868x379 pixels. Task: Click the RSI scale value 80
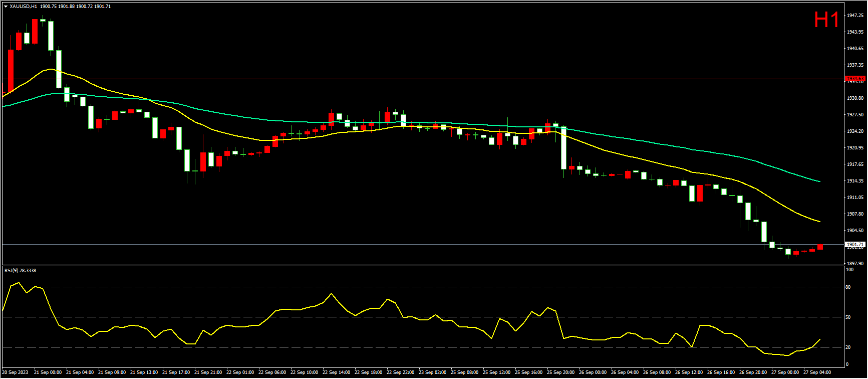(x=848, y=287)
